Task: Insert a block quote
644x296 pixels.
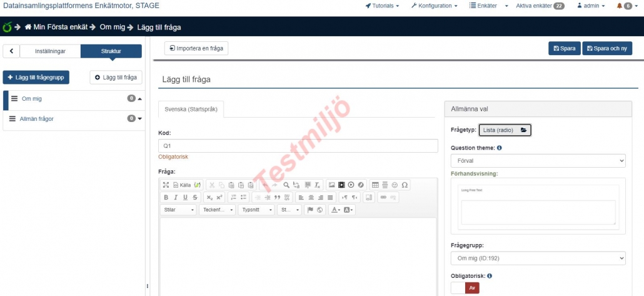Action: pos(277,197)
